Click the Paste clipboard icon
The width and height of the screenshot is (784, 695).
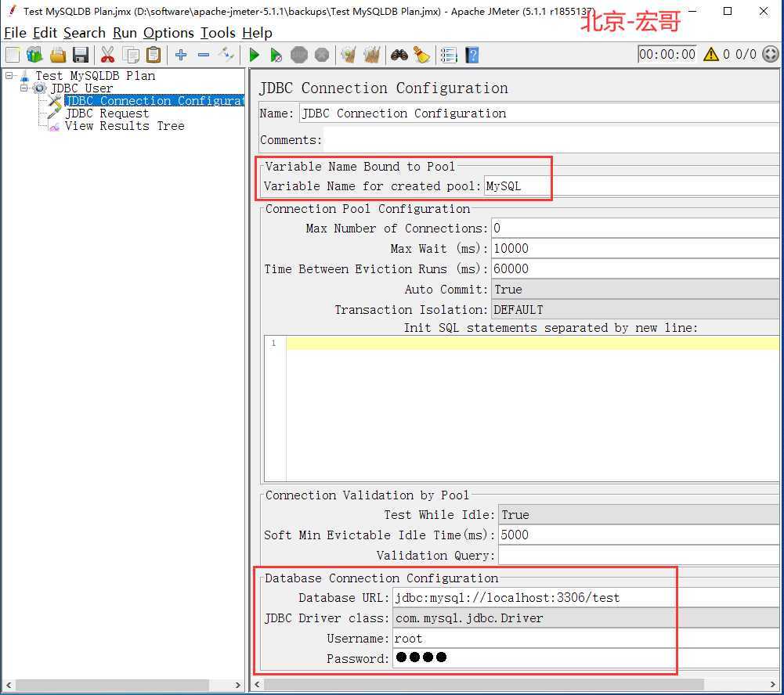(x=154, y=55)
